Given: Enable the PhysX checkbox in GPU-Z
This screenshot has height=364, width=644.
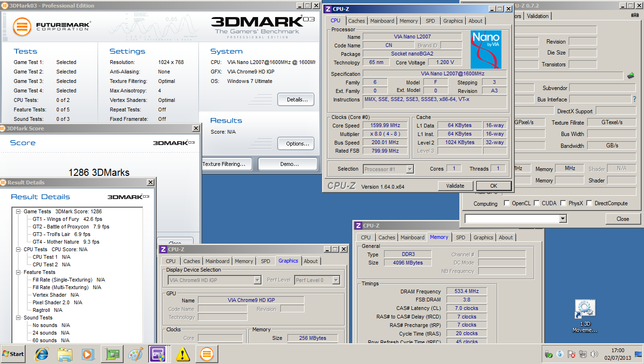Looking at the screenshot, I should pyautogui.click(x=563, y=203).
